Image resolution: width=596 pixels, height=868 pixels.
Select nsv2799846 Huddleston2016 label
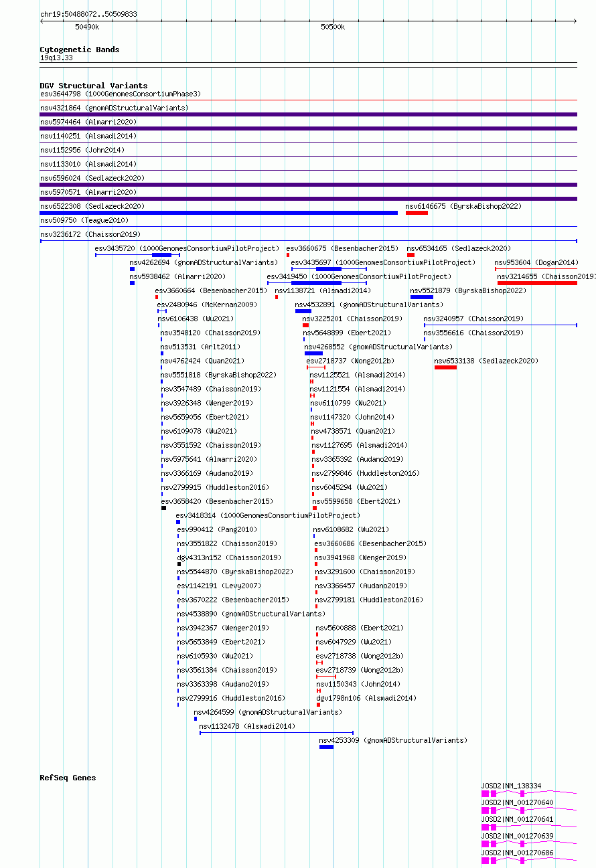[366, 473]
